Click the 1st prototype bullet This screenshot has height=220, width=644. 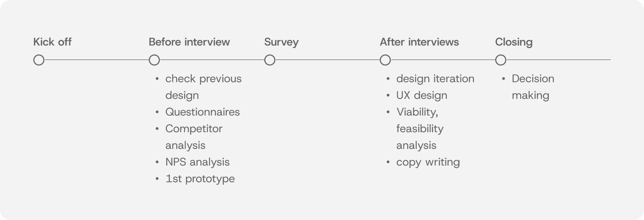(195, 179)
